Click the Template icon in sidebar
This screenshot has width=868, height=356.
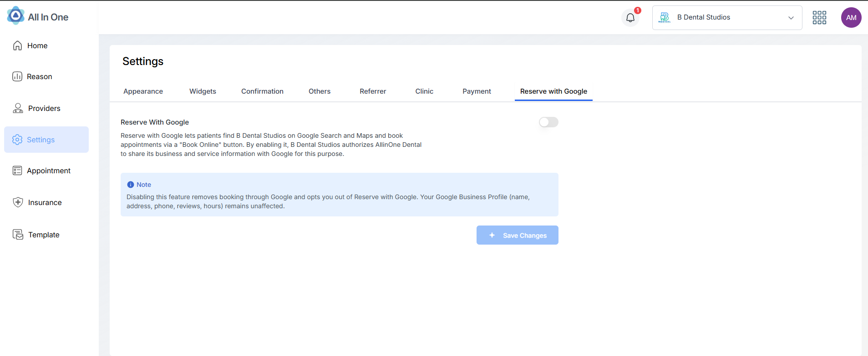(x=18, y=235)
